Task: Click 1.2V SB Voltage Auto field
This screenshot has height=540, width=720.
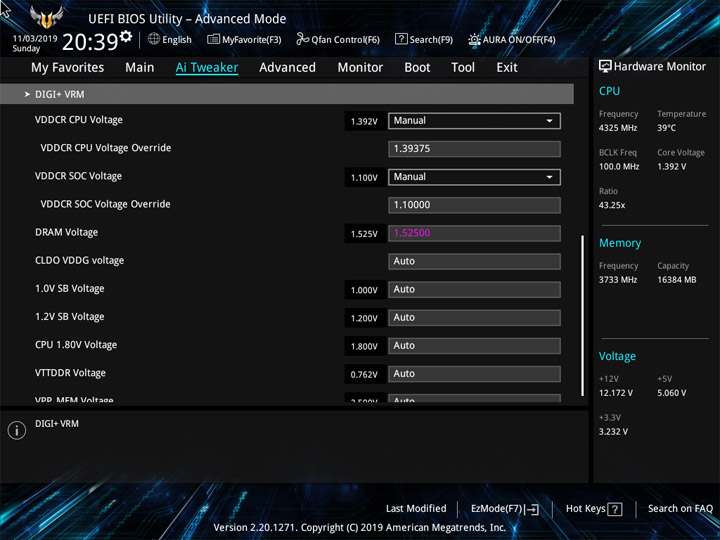Action: point(474,318)
